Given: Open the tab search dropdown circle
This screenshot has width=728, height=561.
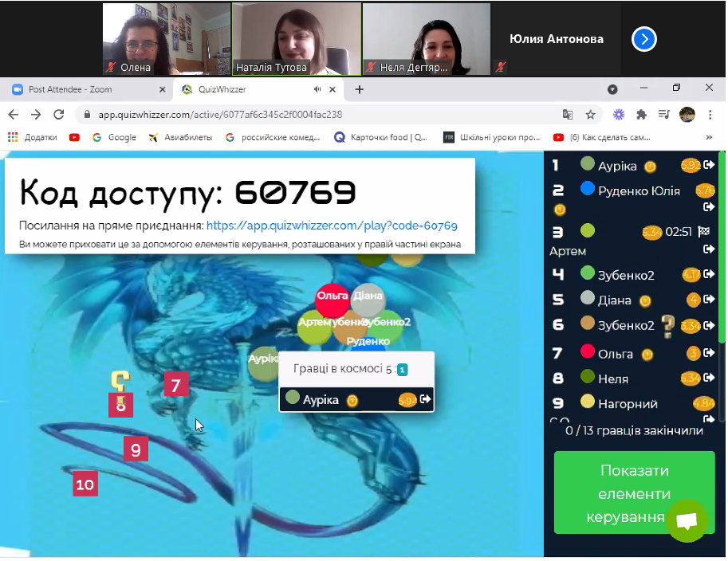Looking at the screenshot, I should pyautogui.click(x=612, y=89).
